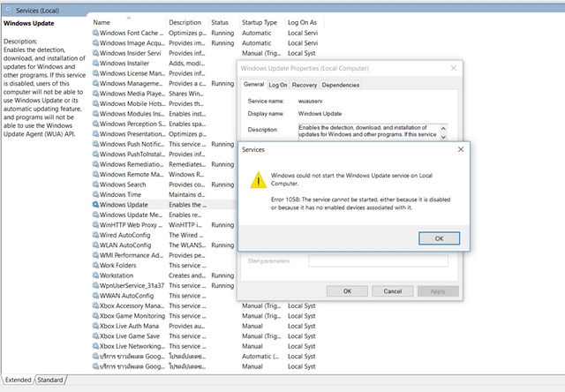Click the Windows Time service gear icon
Image resolution: width=565 pixels, height=392 pixels.
click(x=95, y=194)
